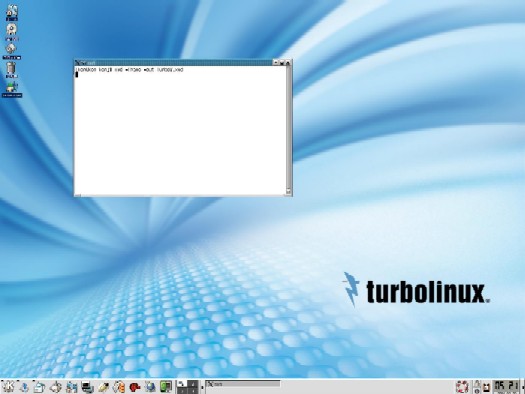The image size is (525, 394).
Task: Open the K start menu button
Action: (x=8, y=387)
